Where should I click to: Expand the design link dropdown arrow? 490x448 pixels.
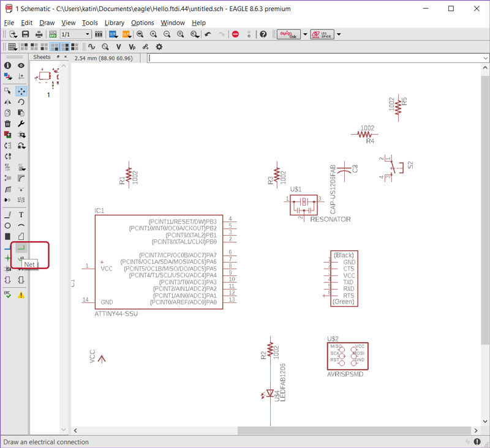click(x=305, y=34)
